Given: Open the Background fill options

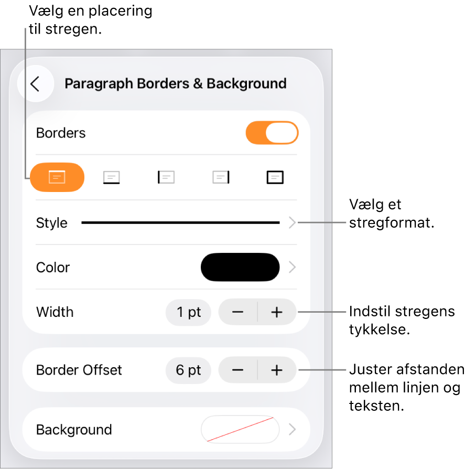Looking at the screenshot, I should pos(240,429).
